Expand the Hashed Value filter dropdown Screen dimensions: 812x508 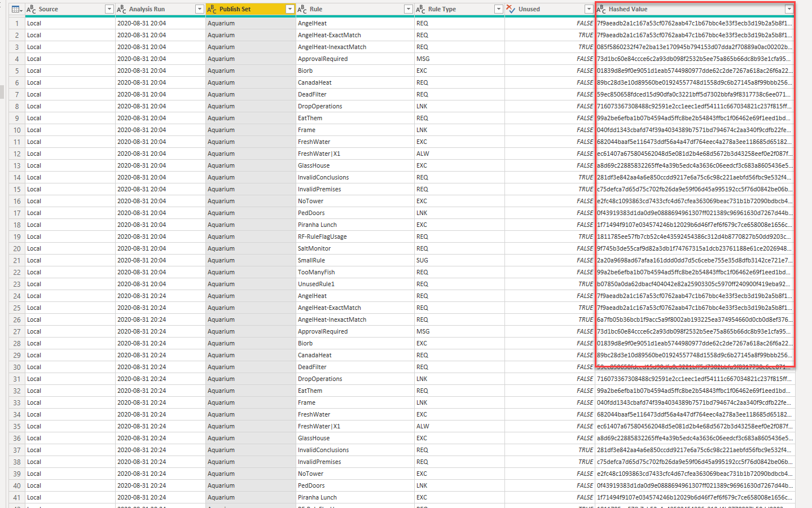[x=789, y=9]
